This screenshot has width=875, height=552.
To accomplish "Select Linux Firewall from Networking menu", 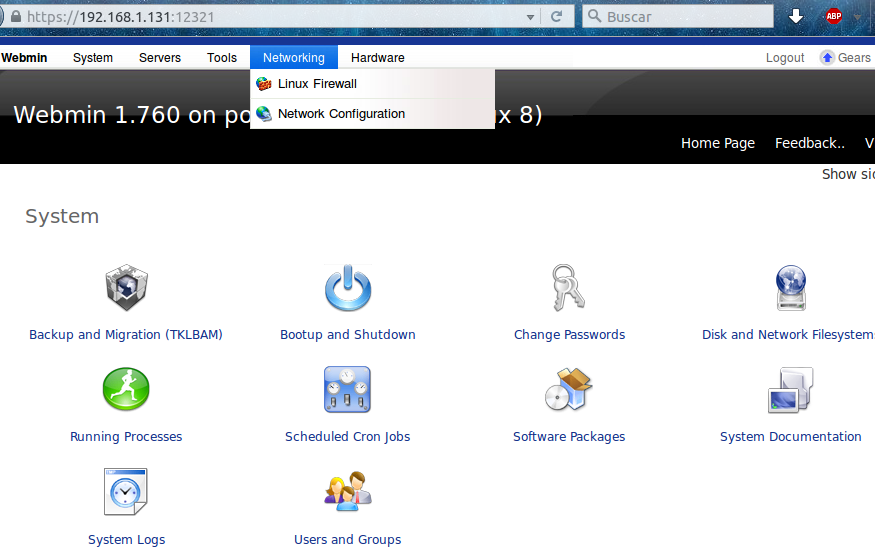I will tap(317, 84).
